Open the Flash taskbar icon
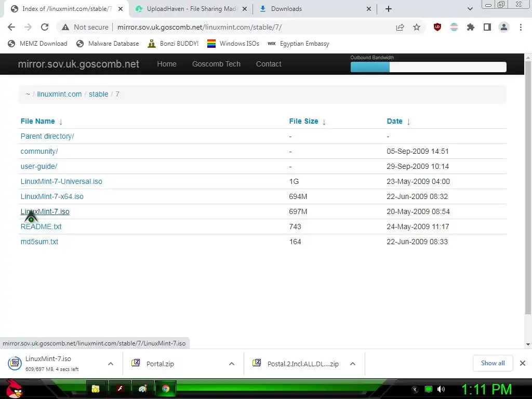 pyautogui.click(x=119, y=389)
